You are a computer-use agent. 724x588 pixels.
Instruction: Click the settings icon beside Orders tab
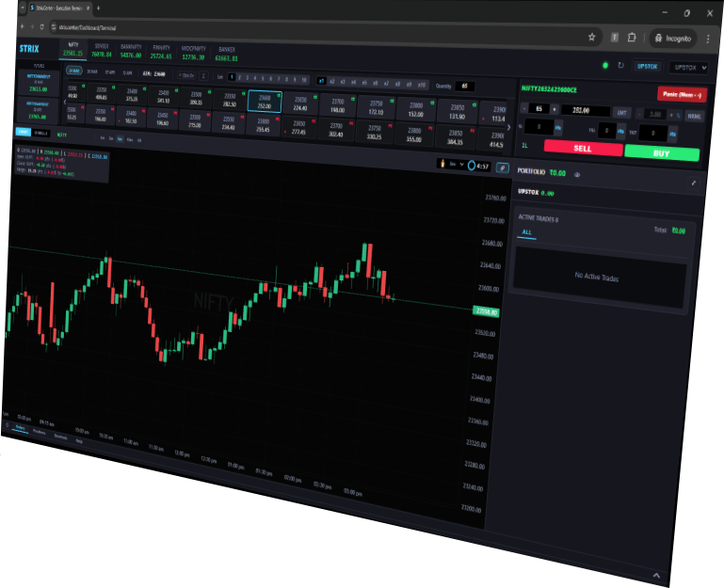tap(7, 425)
